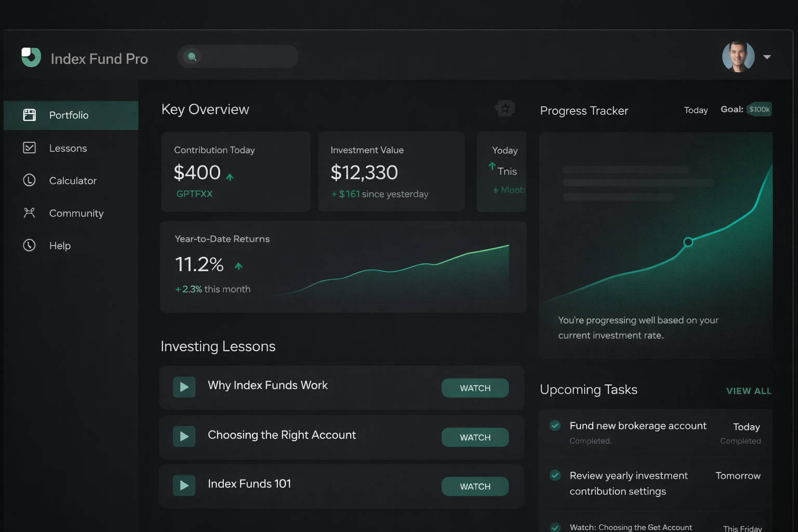Click the user profile avatar
Viewport: 798px width, 532px height.
(738, 56)
